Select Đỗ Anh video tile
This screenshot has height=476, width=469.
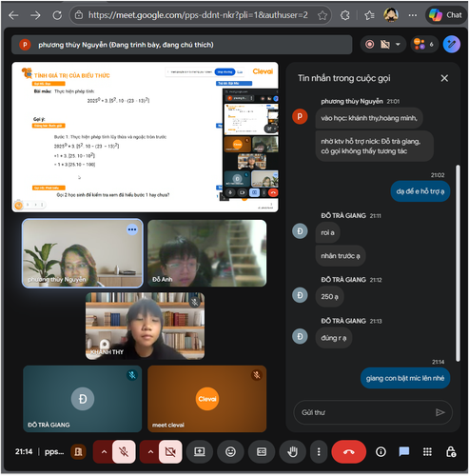[207, 253]
